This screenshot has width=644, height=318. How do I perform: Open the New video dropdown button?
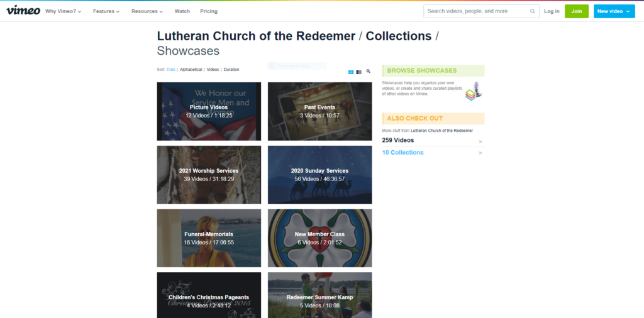tap(614, 11)
